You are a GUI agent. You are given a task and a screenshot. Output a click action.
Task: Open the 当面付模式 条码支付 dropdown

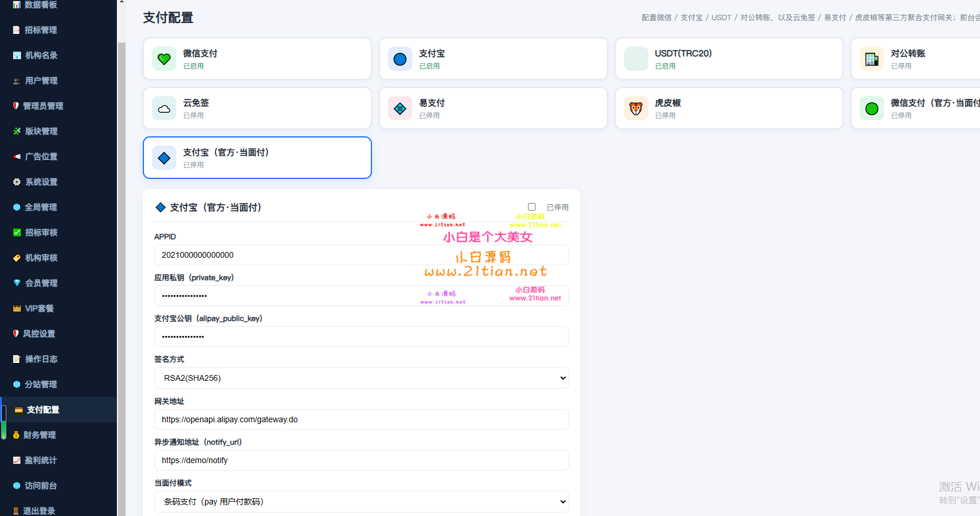click(362, 502)
